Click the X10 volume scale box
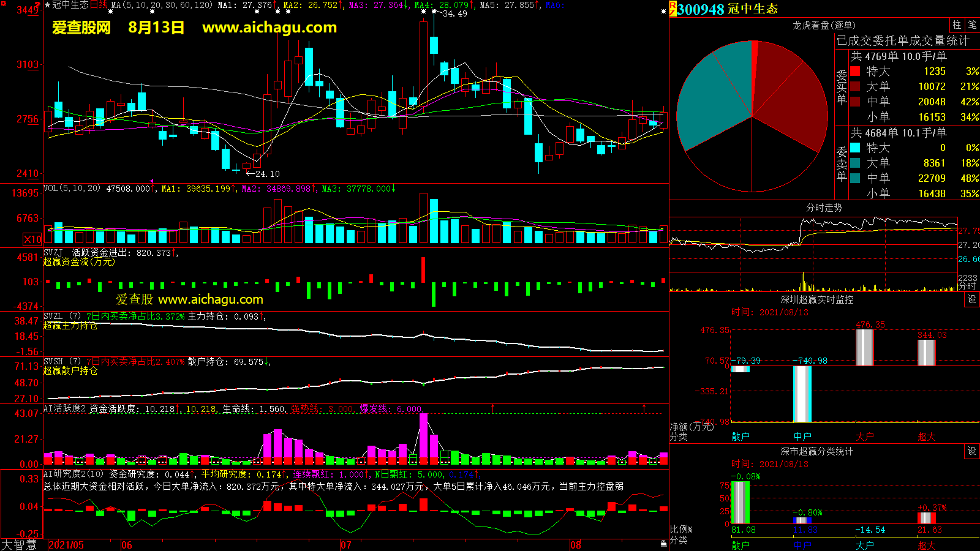Screen dimensions: 980x551 click(x=32, y=239)
